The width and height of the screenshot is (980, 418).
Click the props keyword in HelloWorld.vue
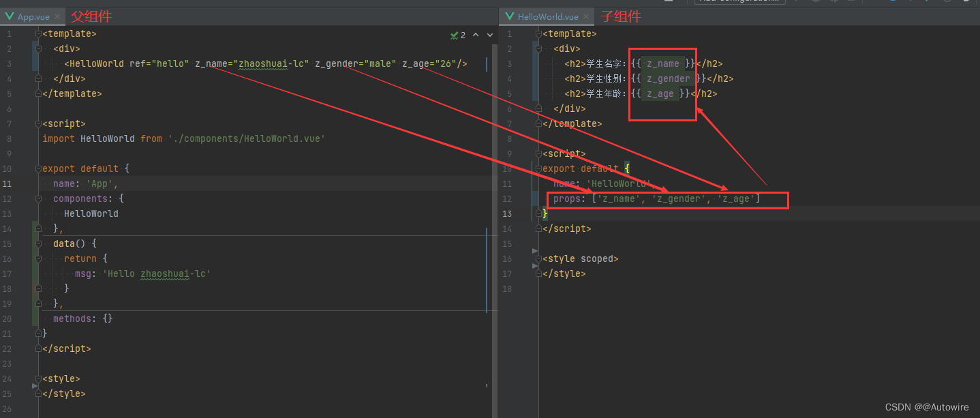coord(567,198)
